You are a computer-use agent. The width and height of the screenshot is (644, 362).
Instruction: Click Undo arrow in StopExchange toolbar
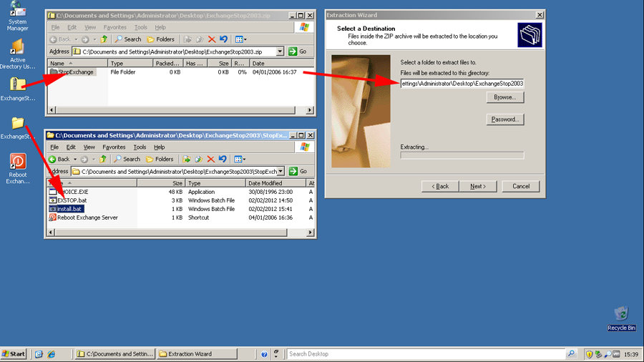coord(223,160)
